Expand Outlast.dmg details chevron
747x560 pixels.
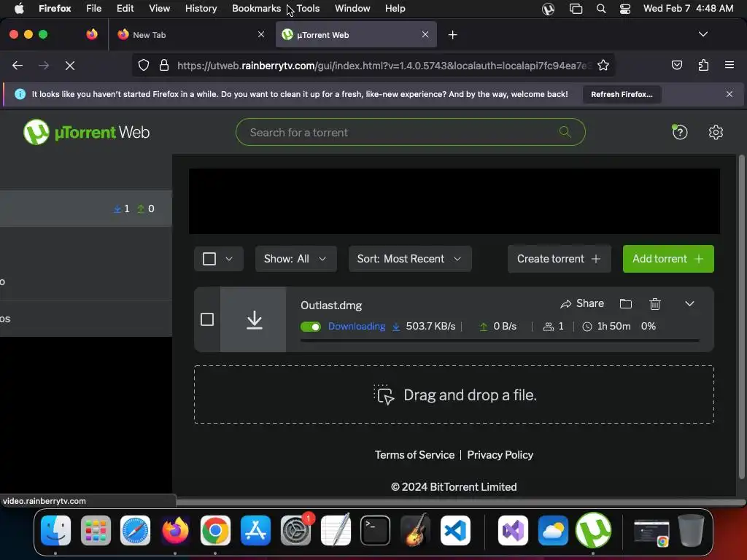click(689, 304)
